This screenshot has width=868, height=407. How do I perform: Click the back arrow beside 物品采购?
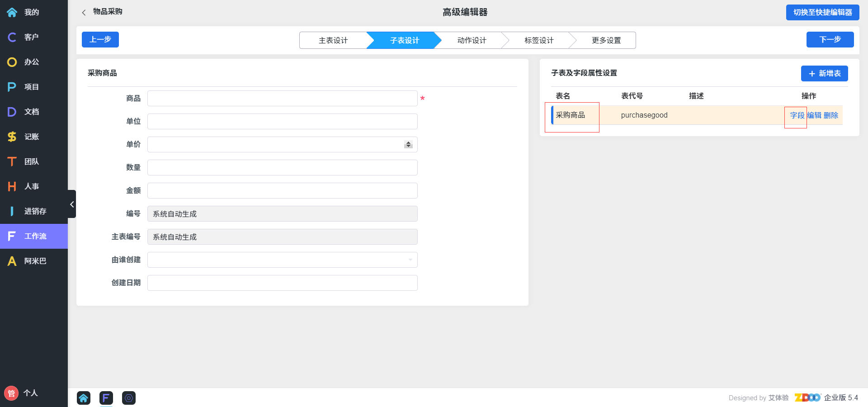[84, 13]
